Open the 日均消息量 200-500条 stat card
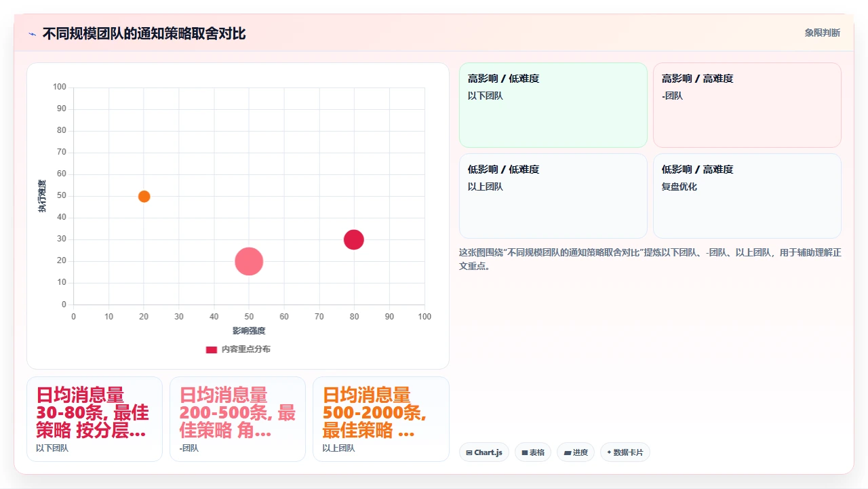The height and width of the screenshot is (489, 868). [237, 419]
